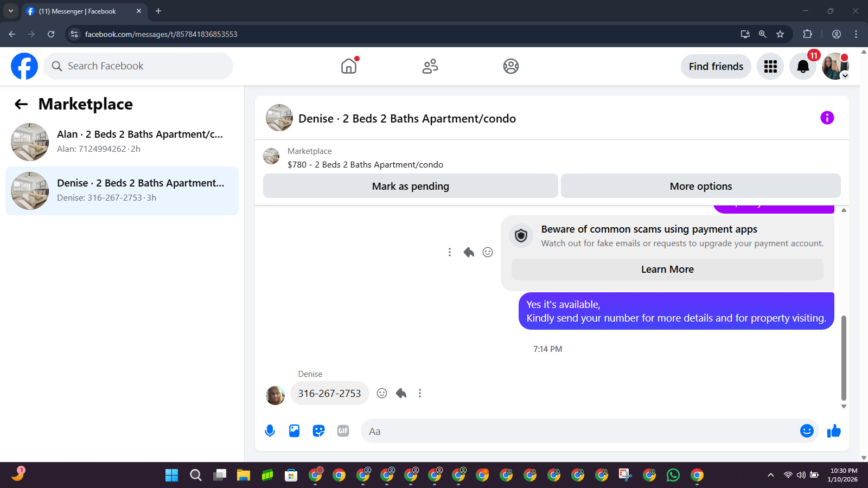The image size is (868, 488).
Task: Open the Facebook menu grid icon
Action: point(770,66)
